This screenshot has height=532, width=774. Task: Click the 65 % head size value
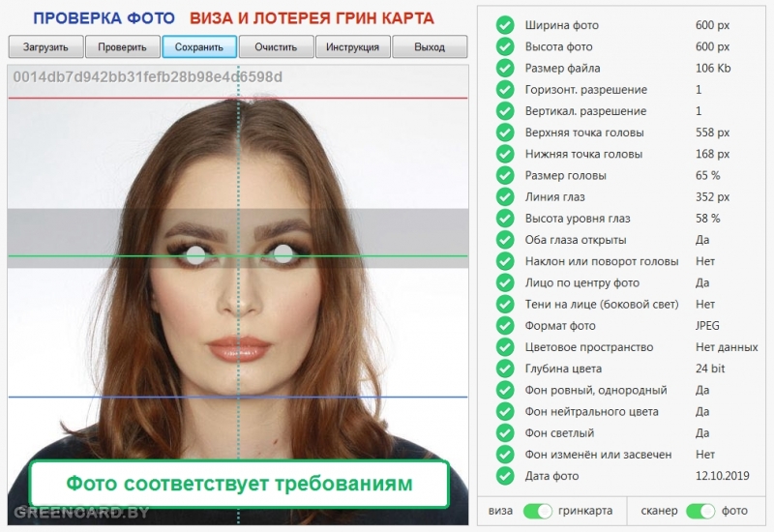[708, 175]
